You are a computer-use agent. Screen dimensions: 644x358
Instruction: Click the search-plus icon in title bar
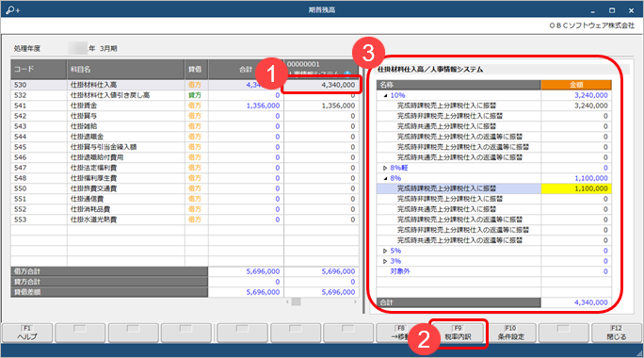click(x=13, y=9)
